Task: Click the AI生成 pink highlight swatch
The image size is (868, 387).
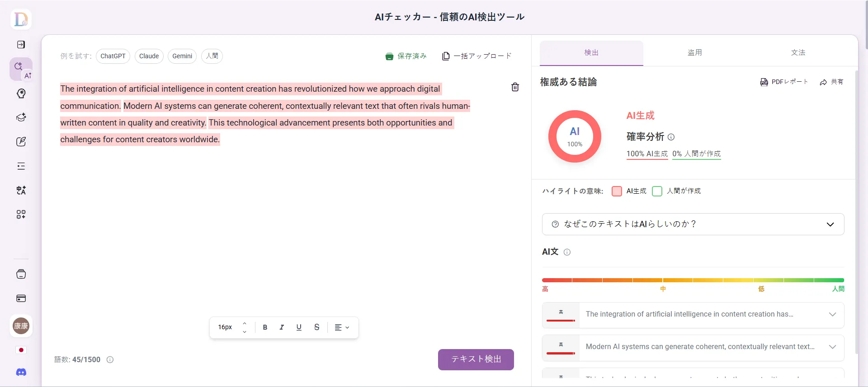Action: 617,191
